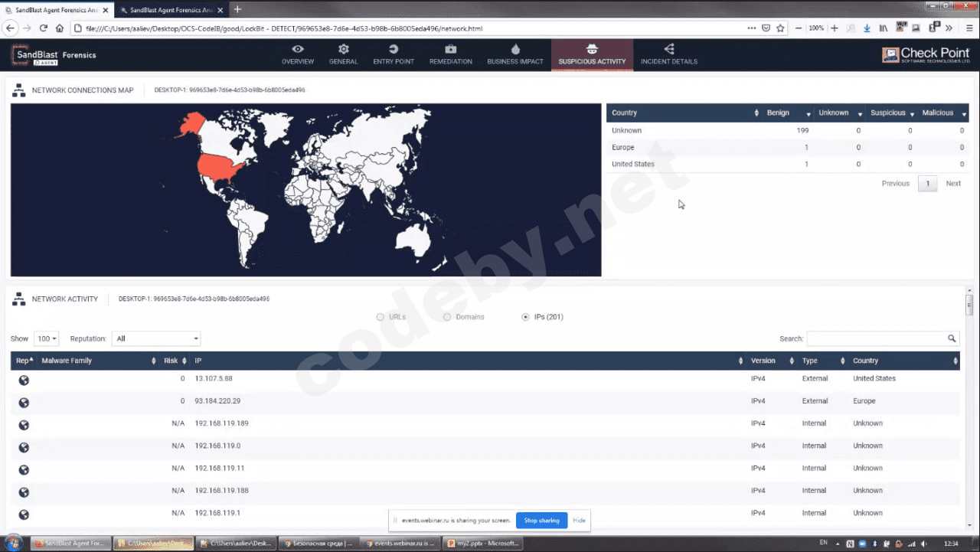Open the Reputation filter dropdown
Screen dimensions: 980x552
(x=156, y=338)
